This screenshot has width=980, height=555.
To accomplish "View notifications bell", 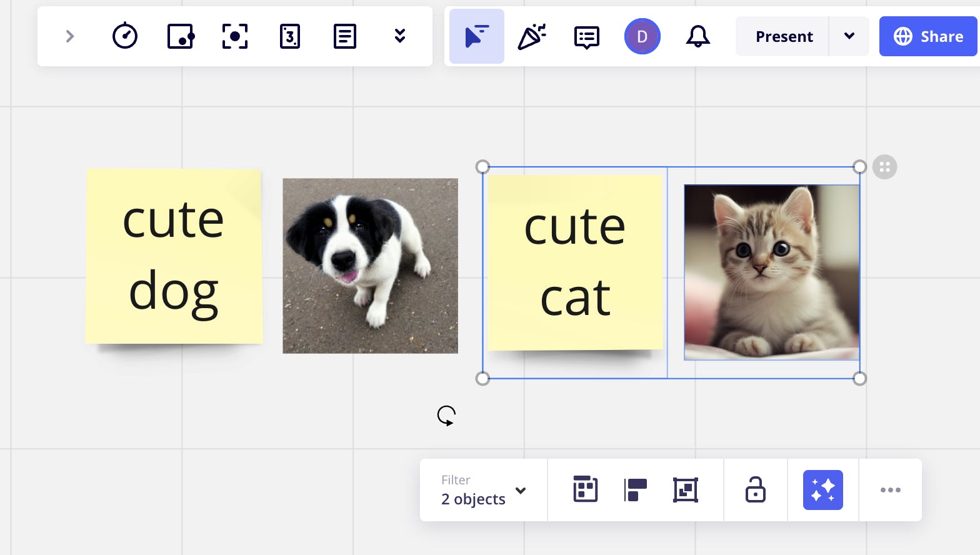I will pos(697,36).
